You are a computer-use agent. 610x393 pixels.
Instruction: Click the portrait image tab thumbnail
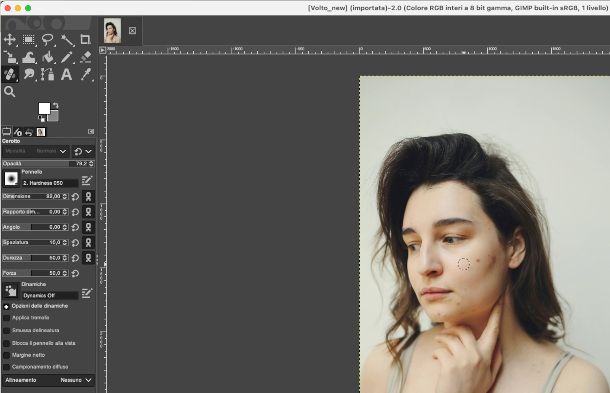[112, 30]
